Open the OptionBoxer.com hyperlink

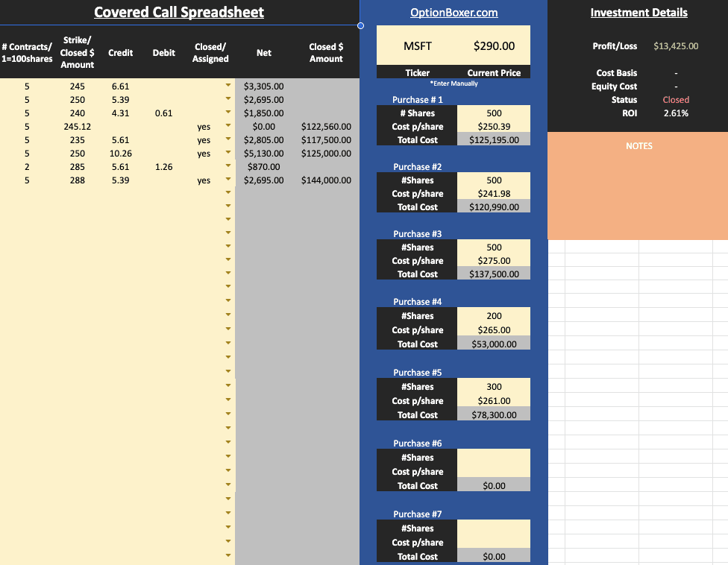click(453, 12)
